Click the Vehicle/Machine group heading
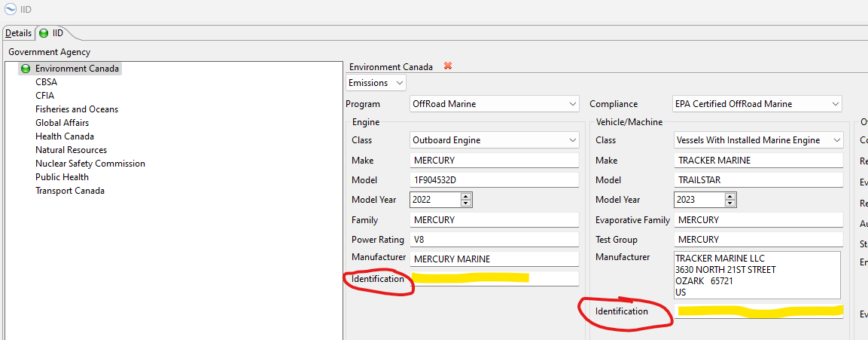 click(x=629, y=122)
